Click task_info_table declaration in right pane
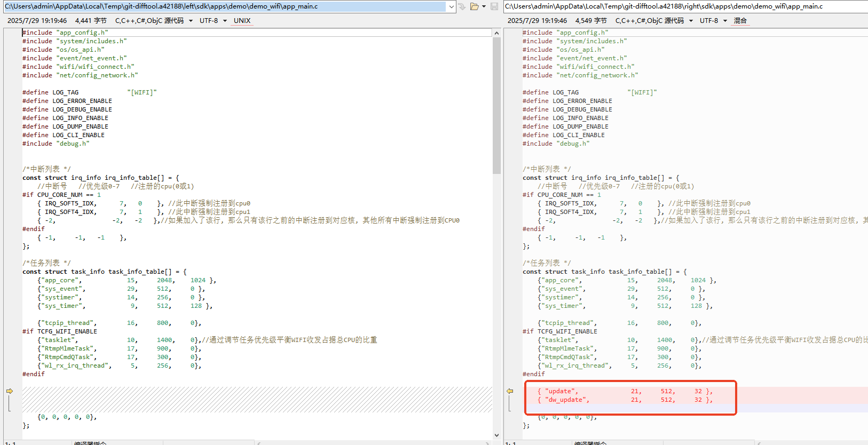 (x=605, y=272)
